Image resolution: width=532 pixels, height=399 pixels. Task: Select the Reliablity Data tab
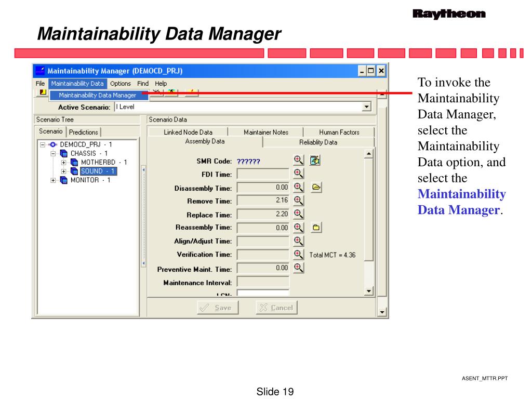[x=318, y=142]
